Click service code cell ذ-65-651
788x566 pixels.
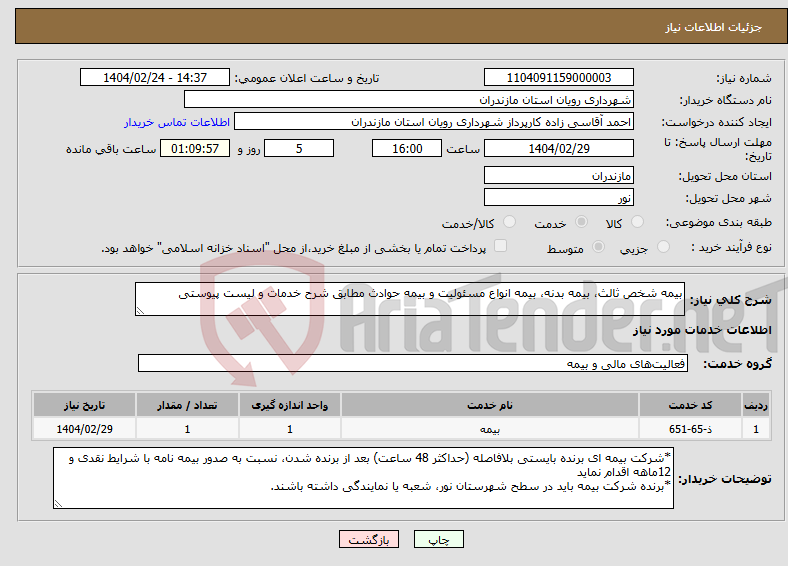click(690, 429)
